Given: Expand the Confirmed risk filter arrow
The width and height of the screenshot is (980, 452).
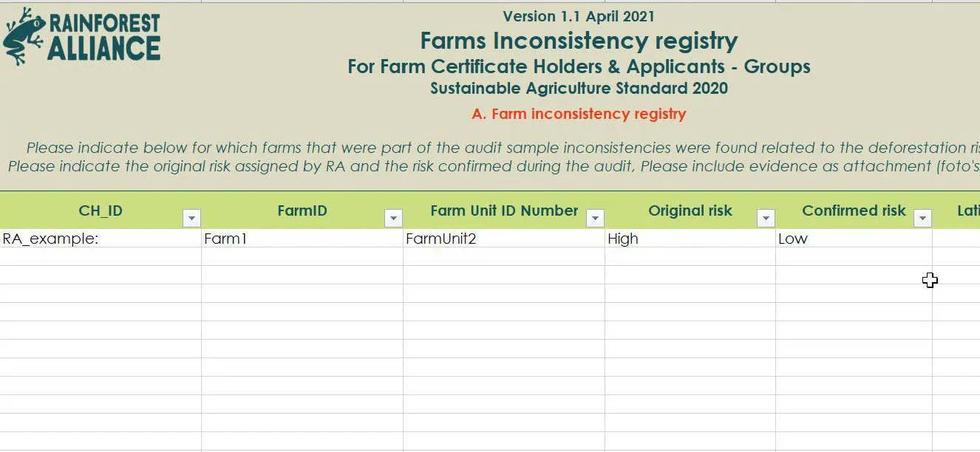Looking at the screenshot, I should 922,218.
